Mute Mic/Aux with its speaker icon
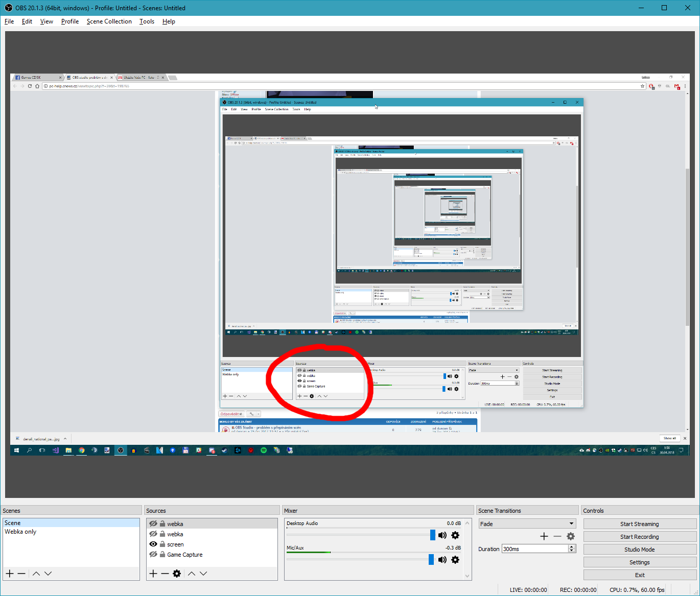The height and width of the screenshot is (596, 700). pyautogui.click(x=442, y=560)
